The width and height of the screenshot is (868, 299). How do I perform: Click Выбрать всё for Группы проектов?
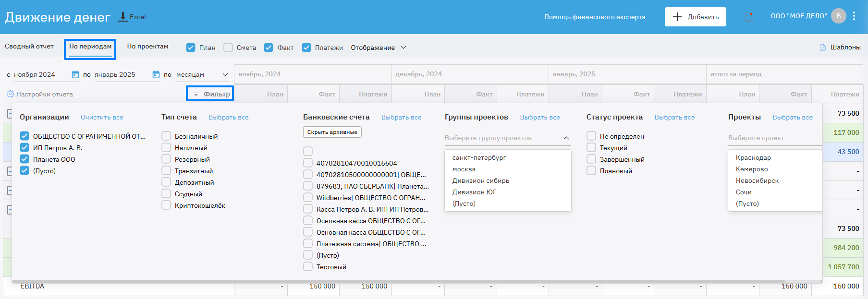(540, 117)
